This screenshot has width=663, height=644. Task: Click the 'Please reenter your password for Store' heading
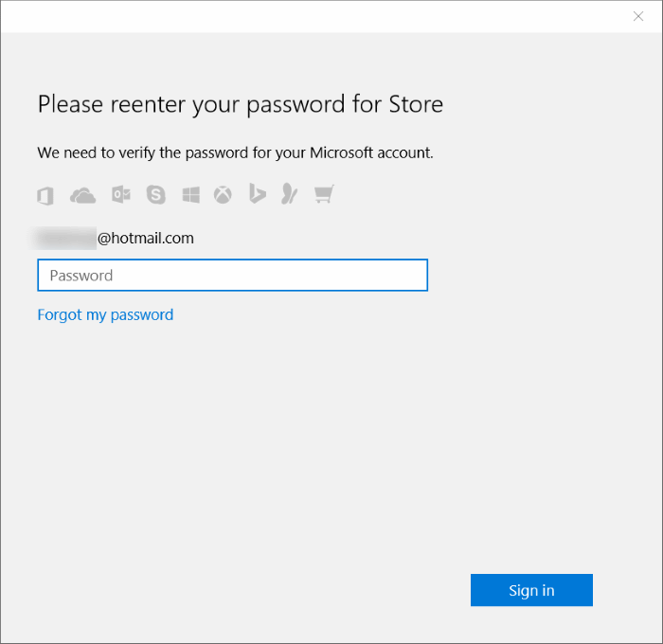tap(241, 104)
